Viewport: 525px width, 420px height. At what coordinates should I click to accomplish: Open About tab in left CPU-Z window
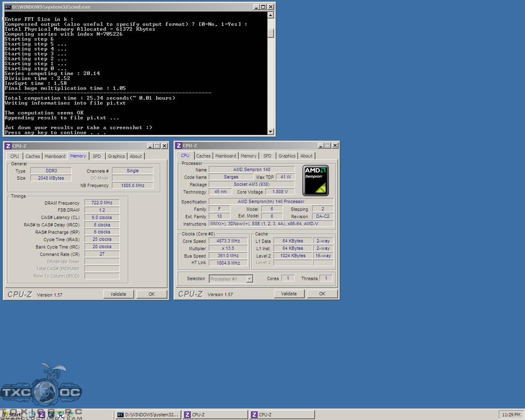point(136,156)
